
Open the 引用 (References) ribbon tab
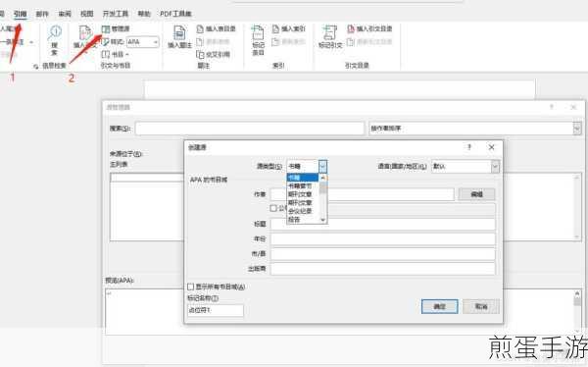coord(21,14)
